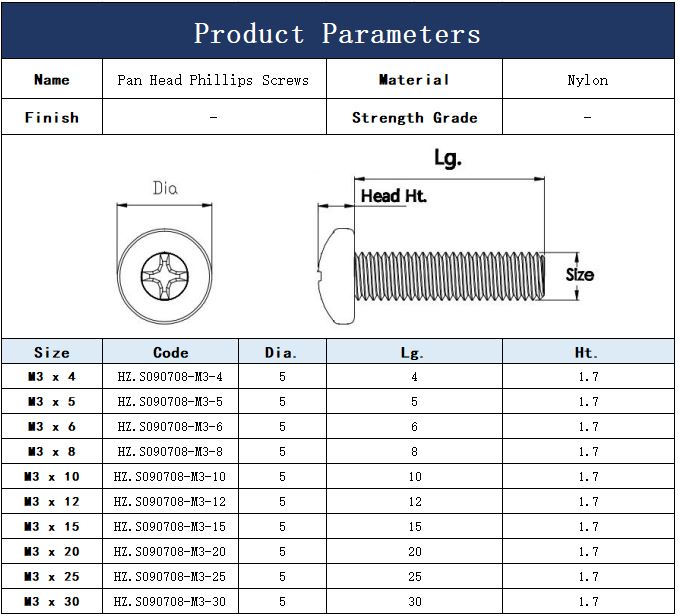Select the "Pan Head Phillips Screws" name cell
This screenshot has height=616, width=678.
(214, 80)
